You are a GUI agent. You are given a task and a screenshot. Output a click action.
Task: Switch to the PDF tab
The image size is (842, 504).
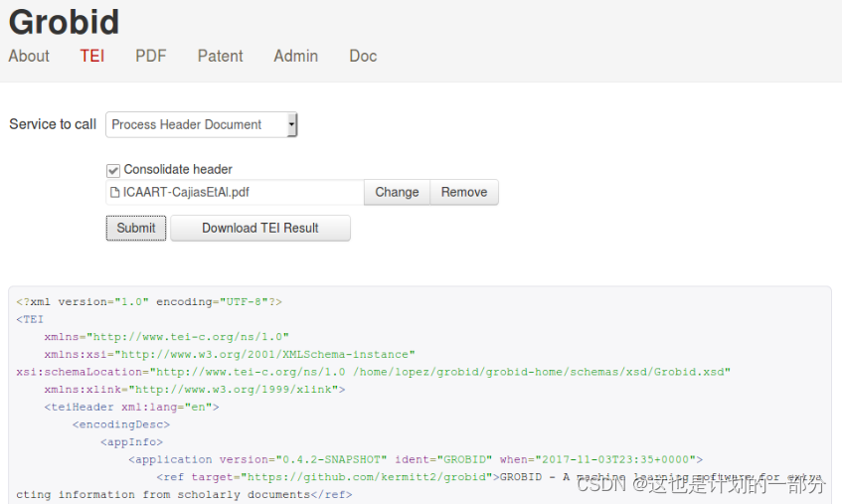(151, 56)
